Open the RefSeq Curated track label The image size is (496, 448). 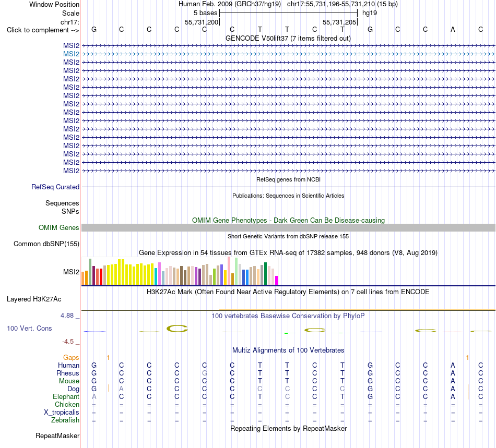[x=55, y=187]
